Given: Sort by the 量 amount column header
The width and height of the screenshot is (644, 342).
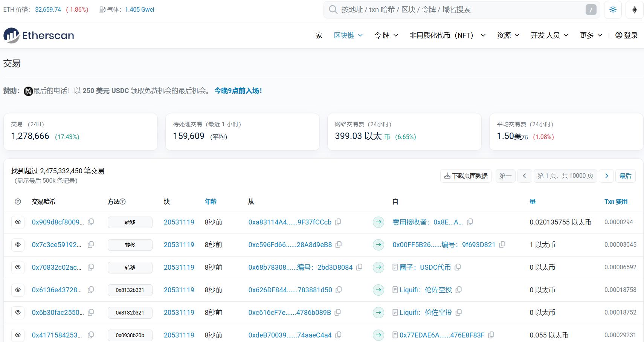Looking at the screenshot, I should [x=533, y=202].
